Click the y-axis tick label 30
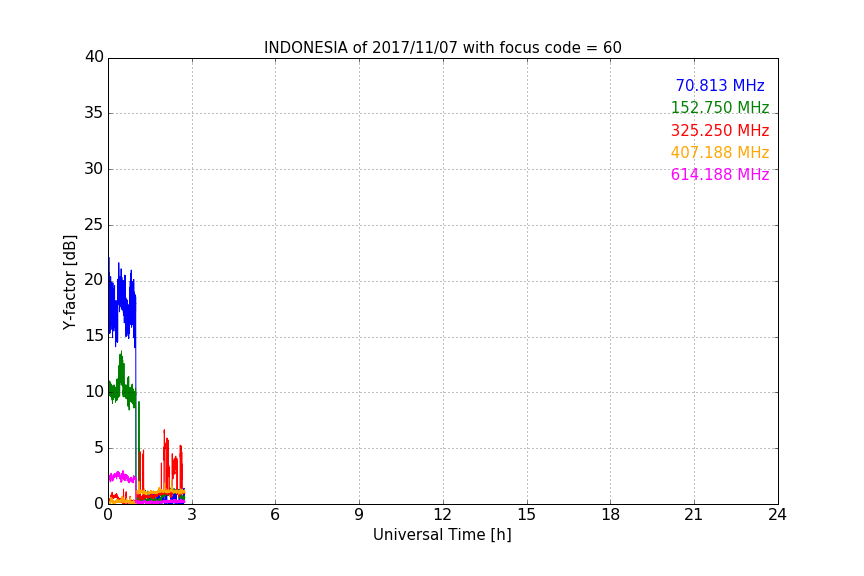 pos(94,169)
